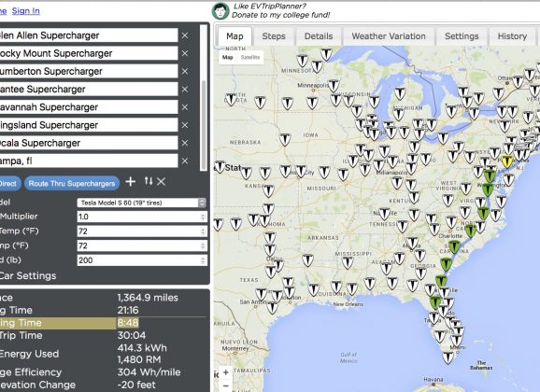This screenshot has width=540, height=392.
Task: Click the supercharger marker near New Orleans
Action: pos(352,288)
